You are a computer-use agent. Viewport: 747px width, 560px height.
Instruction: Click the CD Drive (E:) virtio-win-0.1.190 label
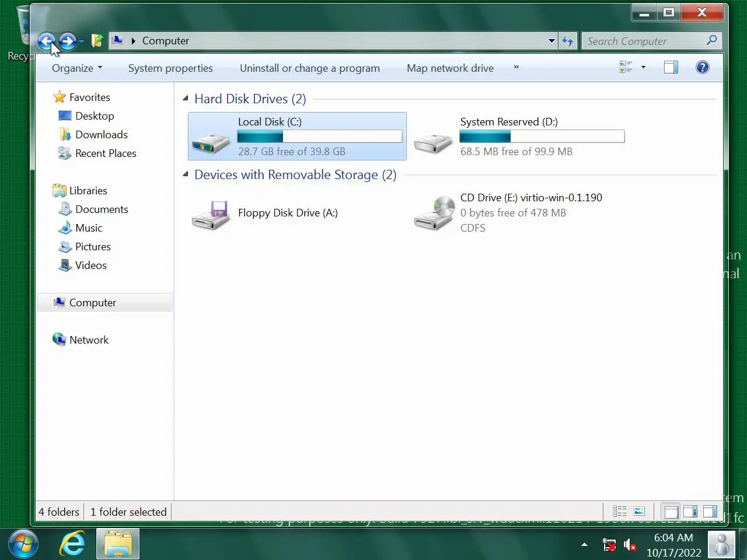[531, 198]
